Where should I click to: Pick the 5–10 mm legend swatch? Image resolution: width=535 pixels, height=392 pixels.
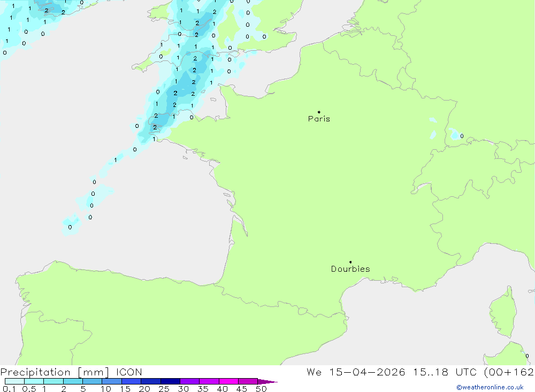[x=93, y=381]
